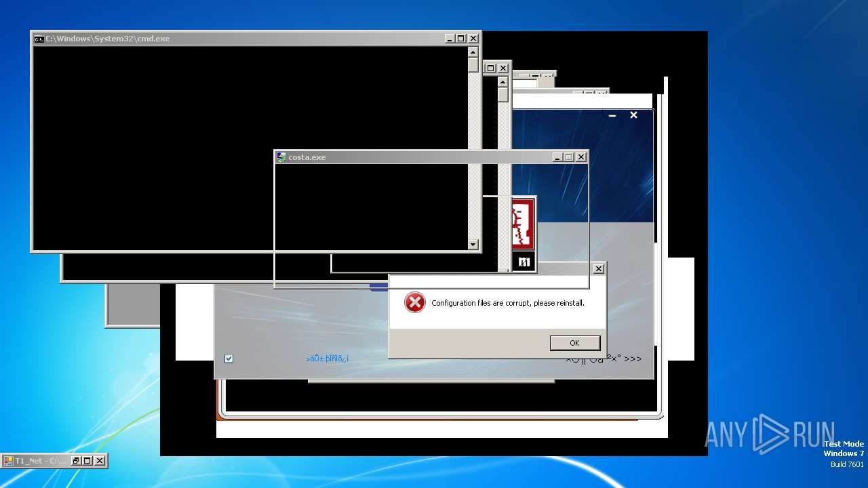Click cmd.exe scrollbar up arrow
The height and width of the screenshot is (488, 868).
[x=473, y=52]
